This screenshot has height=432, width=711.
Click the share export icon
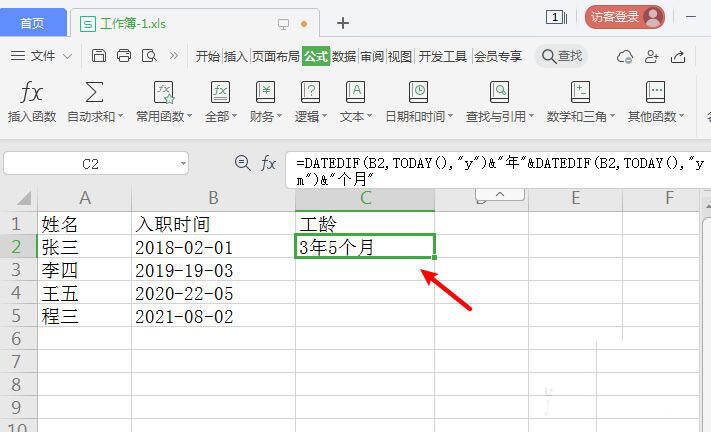point(678,57)
